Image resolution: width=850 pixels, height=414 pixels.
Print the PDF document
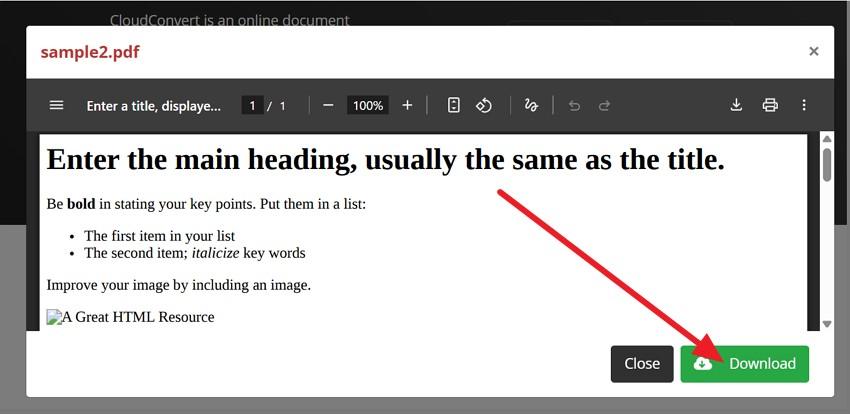pos(770,105)
